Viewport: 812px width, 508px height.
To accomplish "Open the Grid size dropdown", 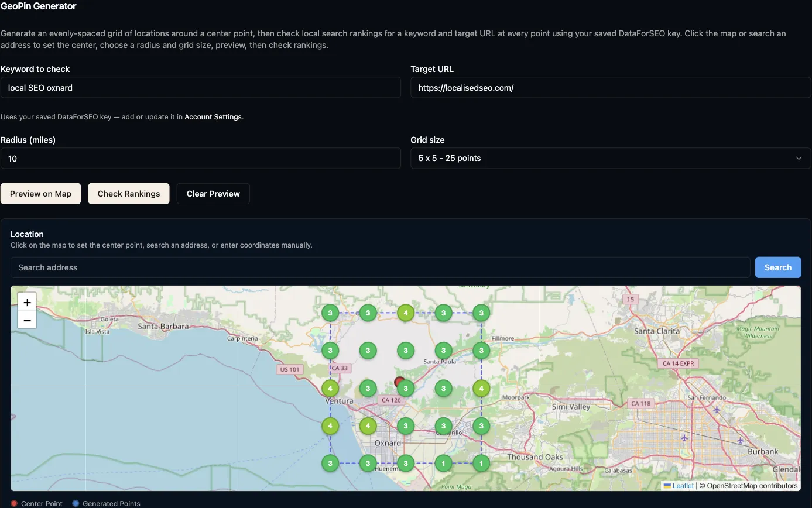I will (611, 158).
